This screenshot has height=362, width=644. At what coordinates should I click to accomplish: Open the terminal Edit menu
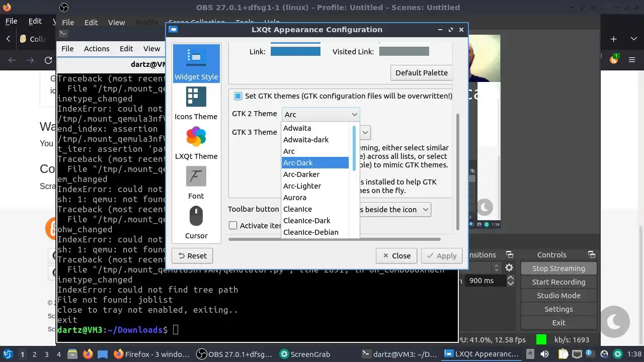[x=126, y=49]
